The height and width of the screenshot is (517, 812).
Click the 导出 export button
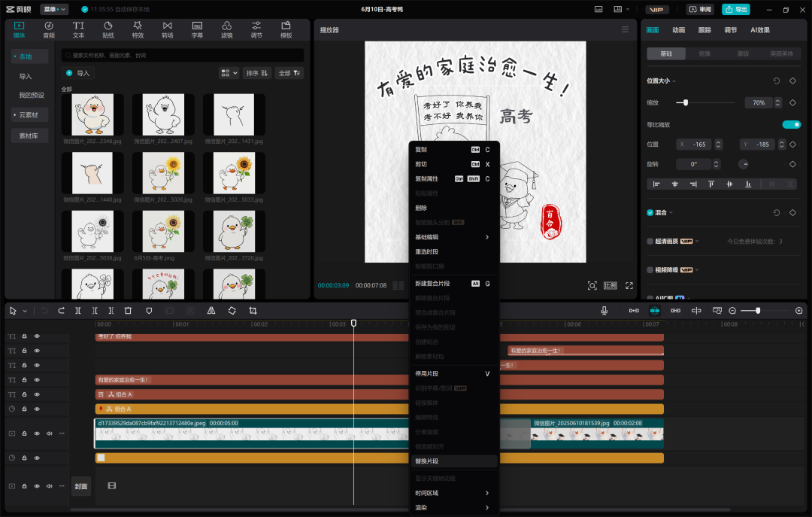[x=736, y=9]
